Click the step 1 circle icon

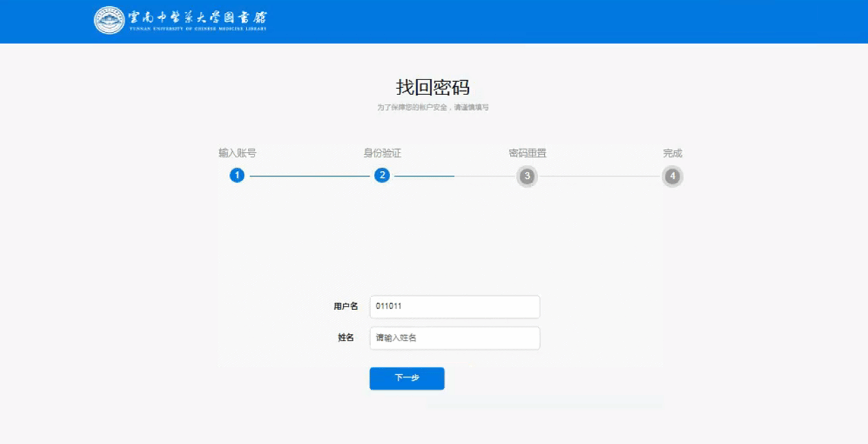click(237, 176)
